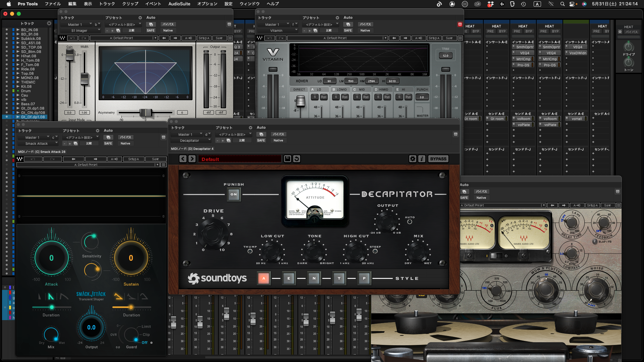The width and height of the screenshot is (644, 362).
Task: Open Decapitator settings gear icon
Action: click(x=413, y=159)
